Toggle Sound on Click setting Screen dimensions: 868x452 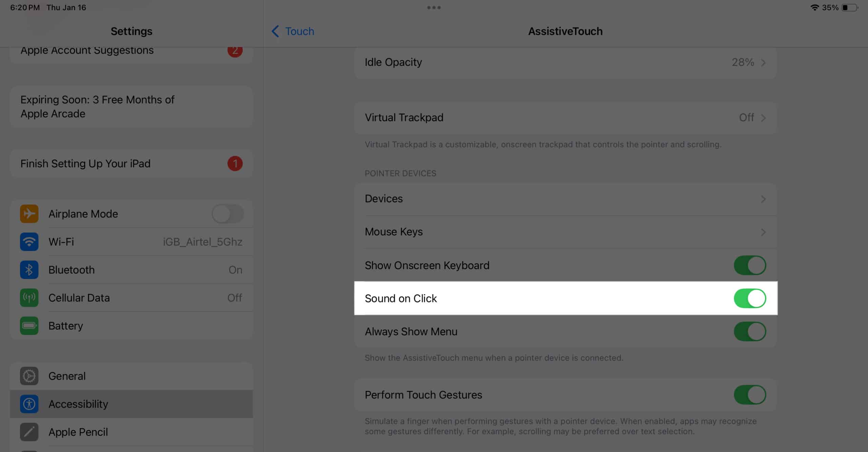click(x=750, y=298)
